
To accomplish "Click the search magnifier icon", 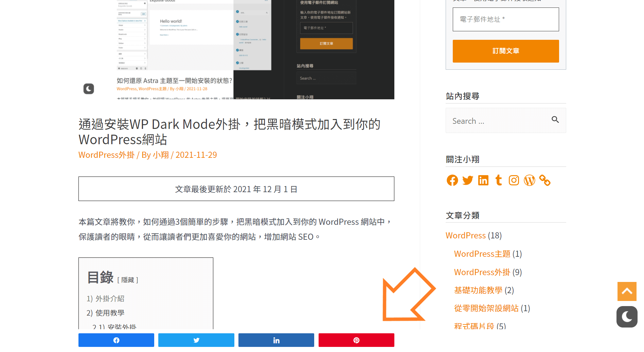I will 555,120.
